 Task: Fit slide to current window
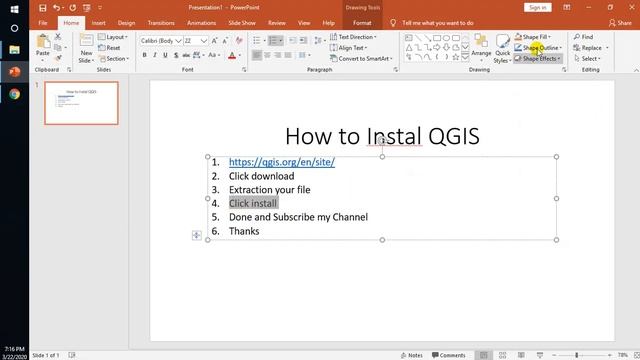[x=636, y=356]
